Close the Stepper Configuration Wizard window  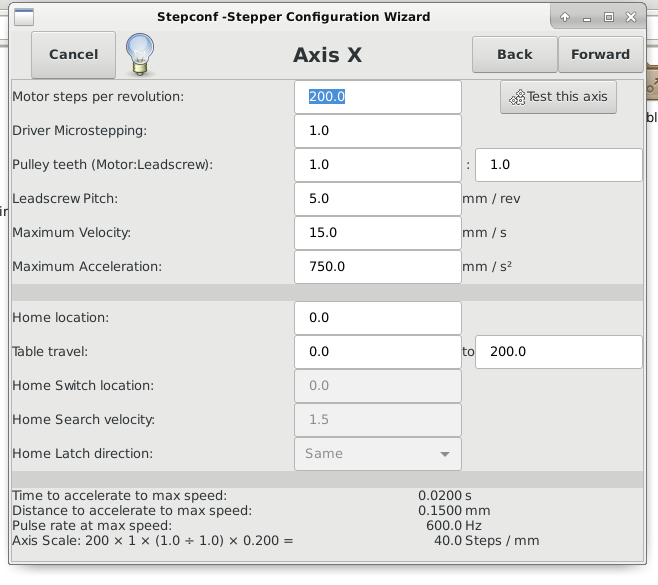pos(631,17)
